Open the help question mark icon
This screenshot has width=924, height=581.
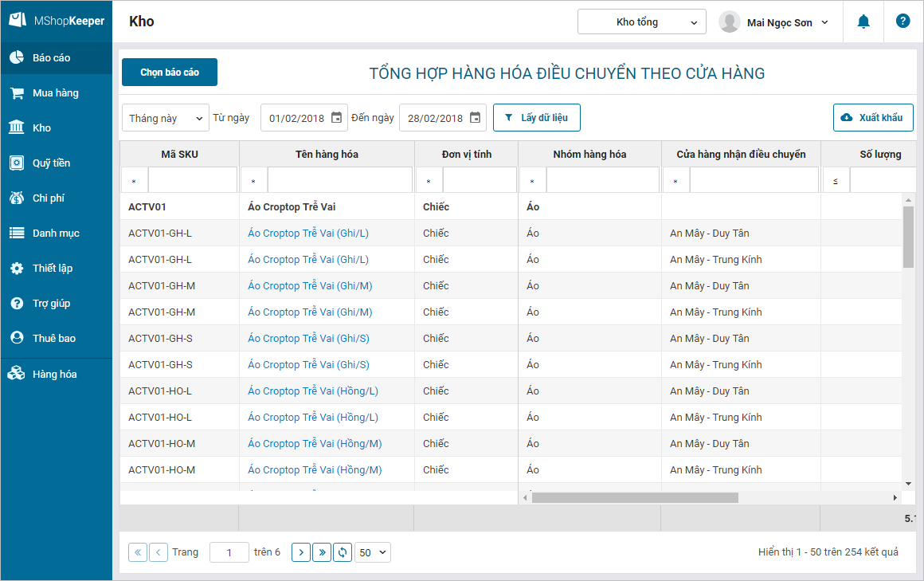pos(902,22)
